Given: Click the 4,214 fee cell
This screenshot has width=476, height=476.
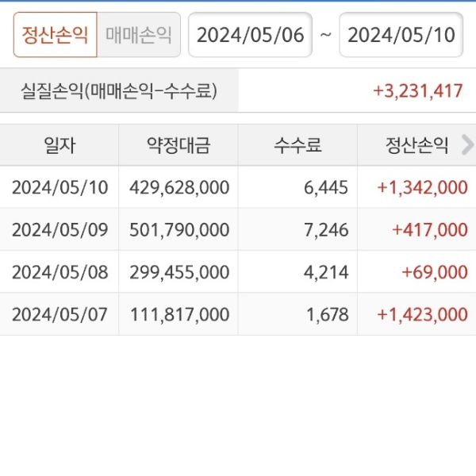Looking at the screenshot, I should (328, 272).
